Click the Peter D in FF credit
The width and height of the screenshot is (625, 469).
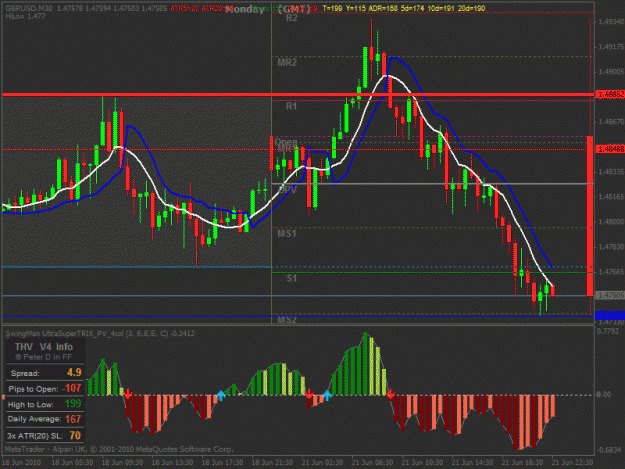point(44,357)
